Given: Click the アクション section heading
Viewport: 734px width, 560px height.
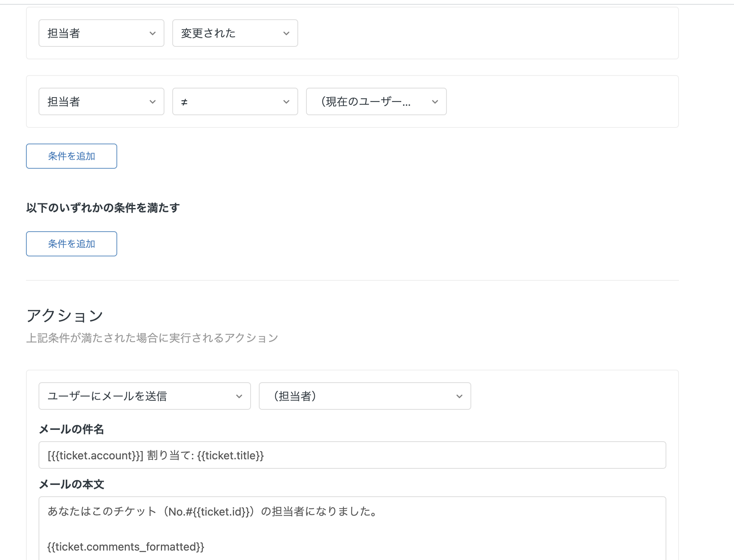Looking at the screenshot, I should (x=65, y=315).
